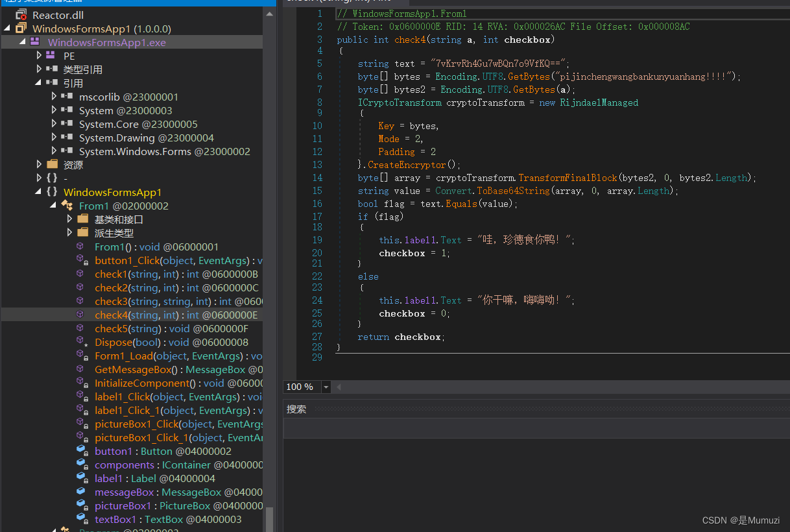This screenshot has height=532, width=790.
Task: Expand the 资源 resources node
Action: click(39, 165)
